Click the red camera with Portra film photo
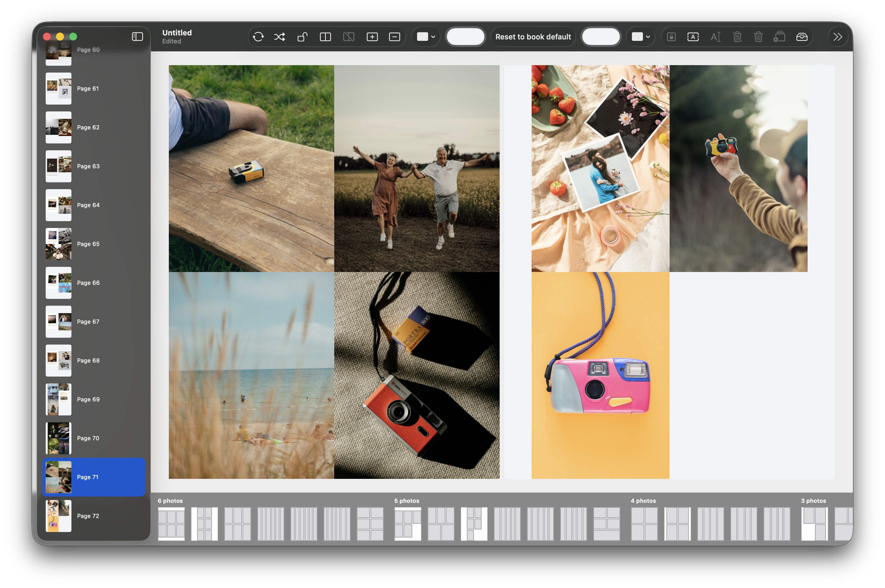 coord(417,375)
